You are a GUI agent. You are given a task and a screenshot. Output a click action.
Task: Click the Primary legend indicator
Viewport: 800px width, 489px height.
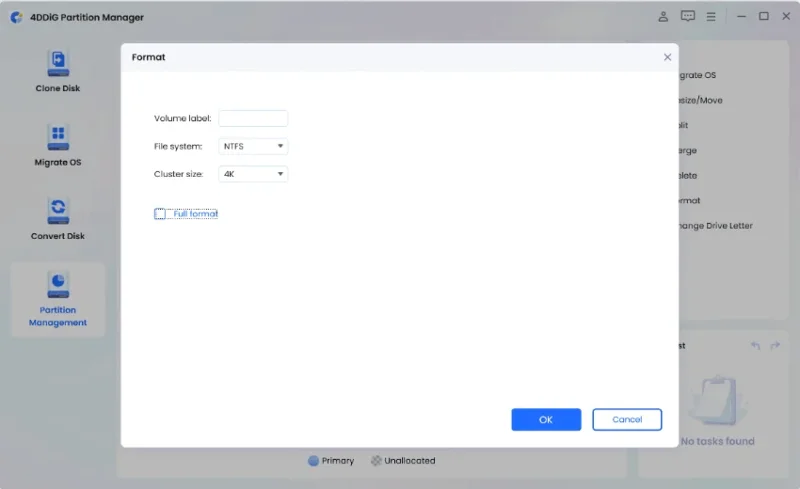point(313,461)
